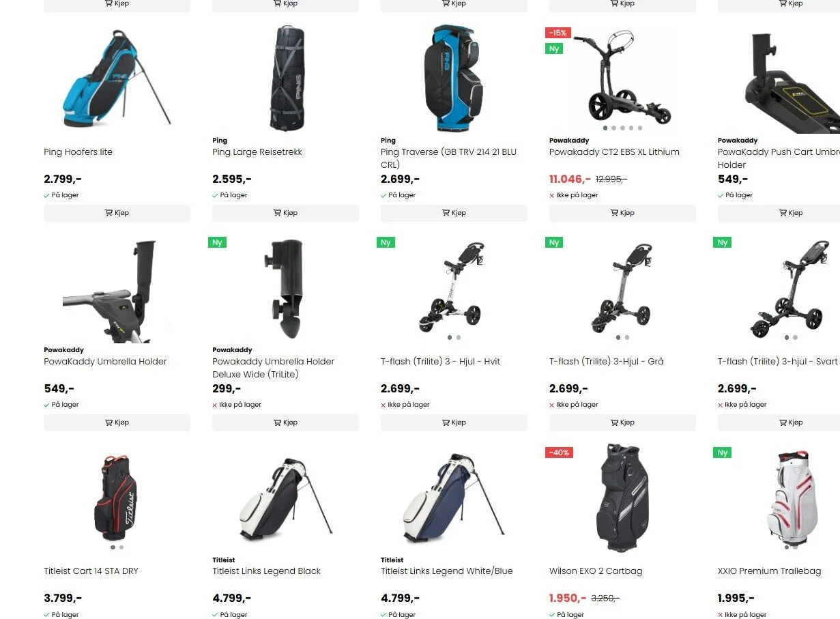Open the Ping Traverse bag product image
This screenshot has height=619, width=840.
click(x=454, y=78)
